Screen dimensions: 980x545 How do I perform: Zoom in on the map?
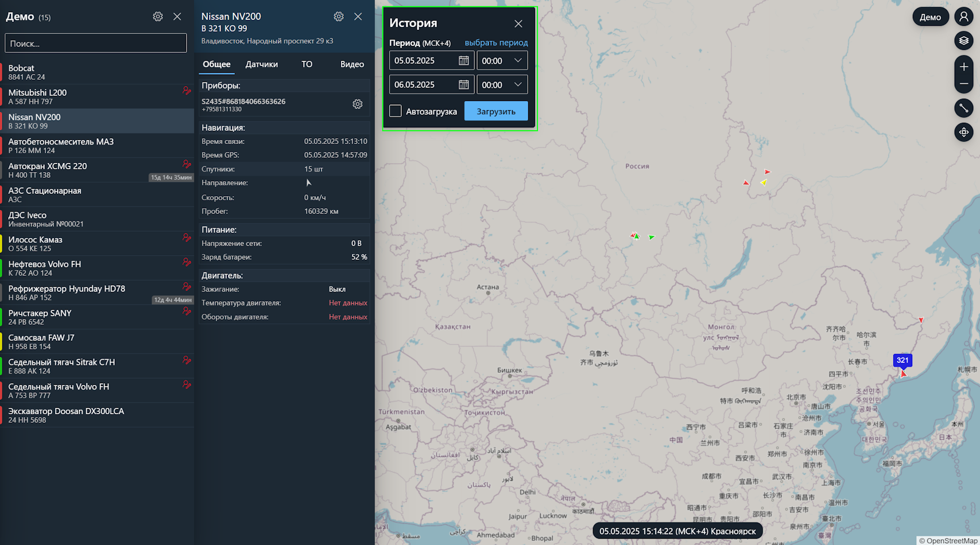(964, 67)
